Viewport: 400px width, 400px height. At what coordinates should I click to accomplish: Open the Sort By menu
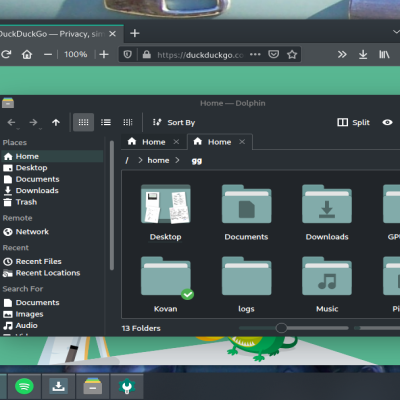click(x=174, y=123)
